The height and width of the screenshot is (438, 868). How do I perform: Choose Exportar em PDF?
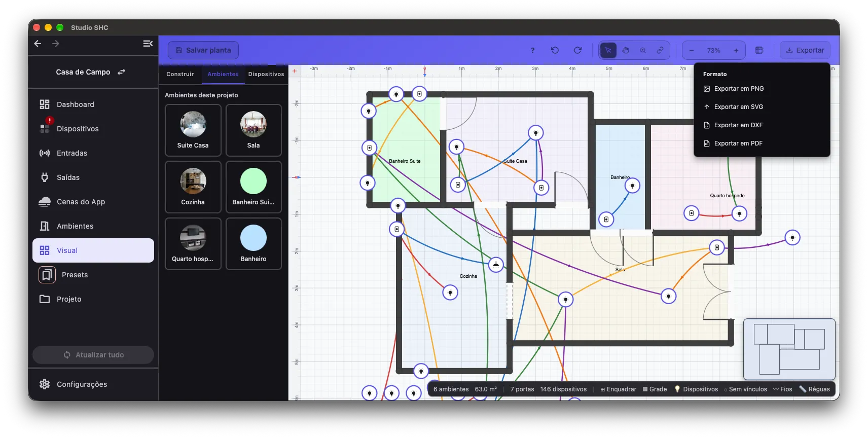click(762, 143)
